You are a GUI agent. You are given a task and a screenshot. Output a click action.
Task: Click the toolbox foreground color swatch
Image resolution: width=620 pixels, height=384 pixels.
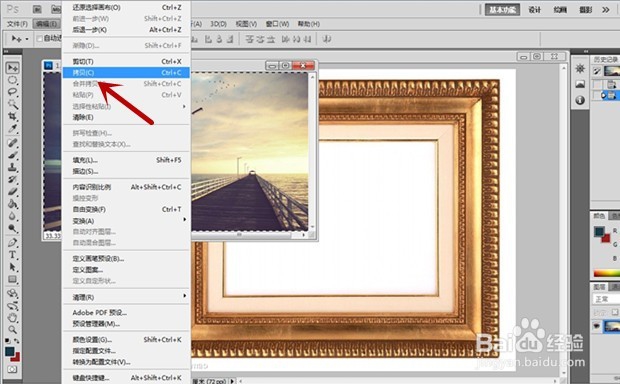coord(10,351)
